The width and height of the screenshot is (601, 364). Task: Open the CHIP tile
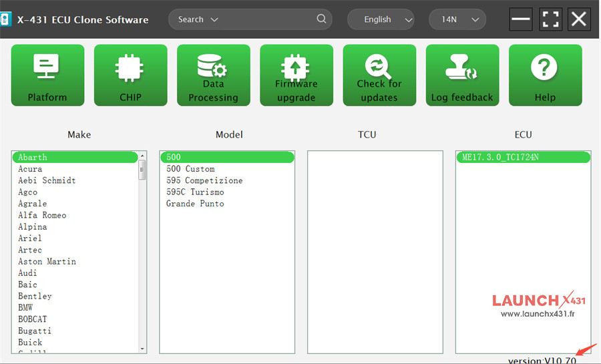(131, 75)
